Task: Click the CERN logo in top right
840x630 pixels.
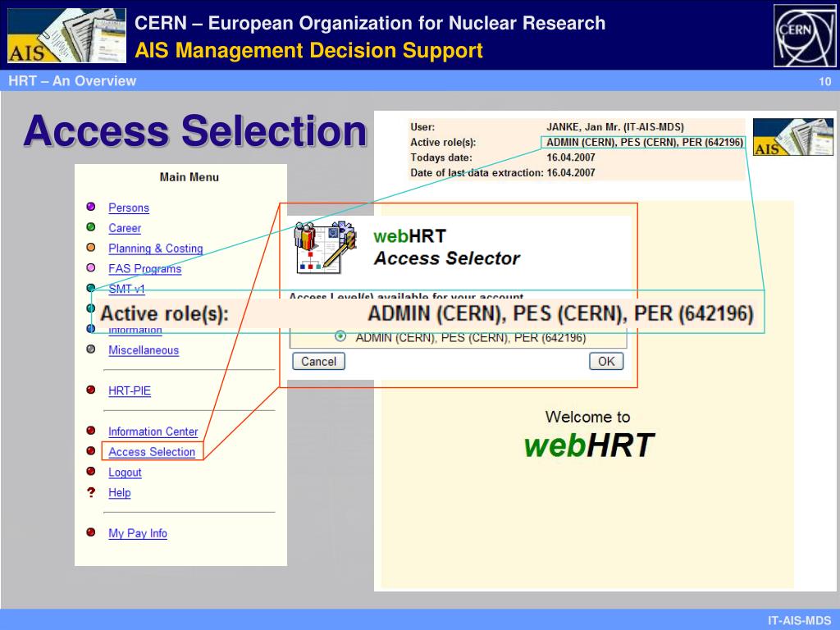Action: (805, 35)
